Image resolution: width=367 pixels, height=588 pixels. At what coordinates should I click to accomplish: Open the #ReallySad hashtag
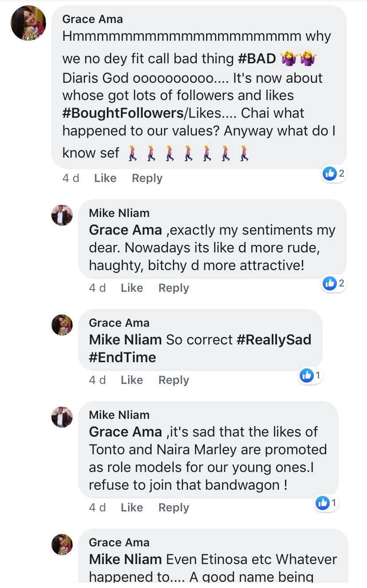coord(274,340)
